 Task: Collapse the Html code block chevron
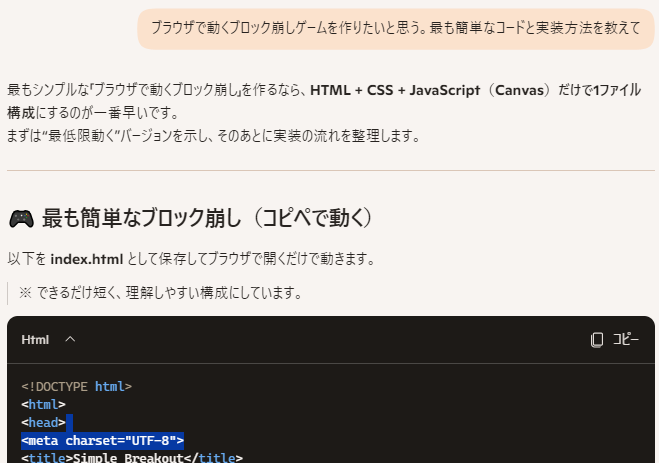(x=70, y=340)
